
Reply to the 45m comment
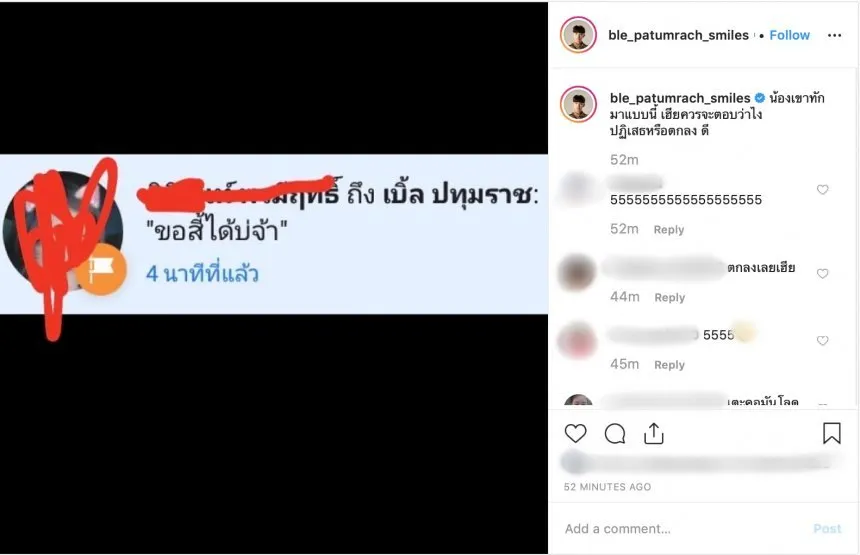coord(669,365)
